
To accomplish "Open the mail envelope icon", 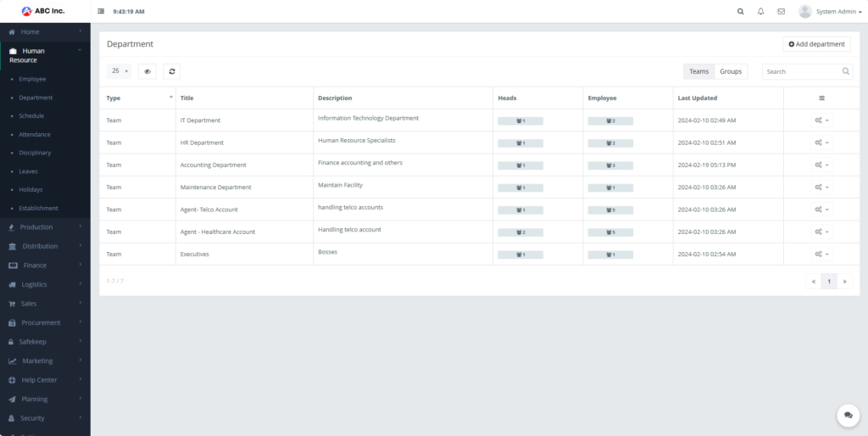I will point(781,11).
